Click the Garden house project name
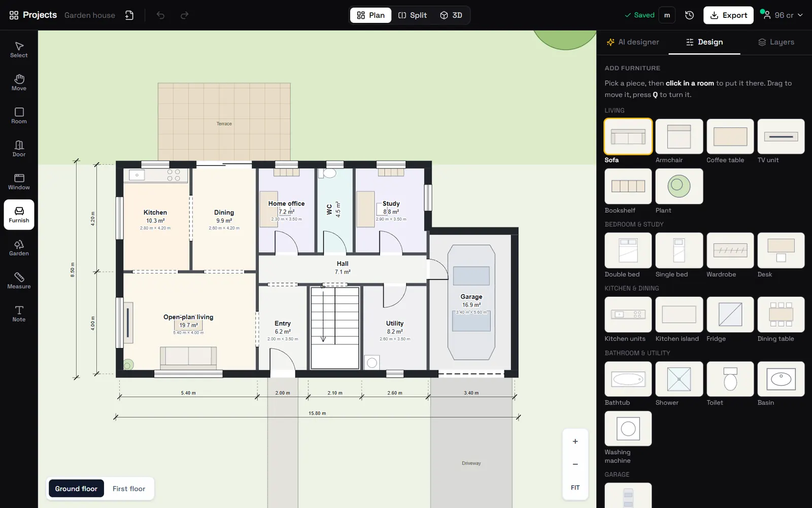The height and width of the screenshot is (508, 812). click(90, 15)
